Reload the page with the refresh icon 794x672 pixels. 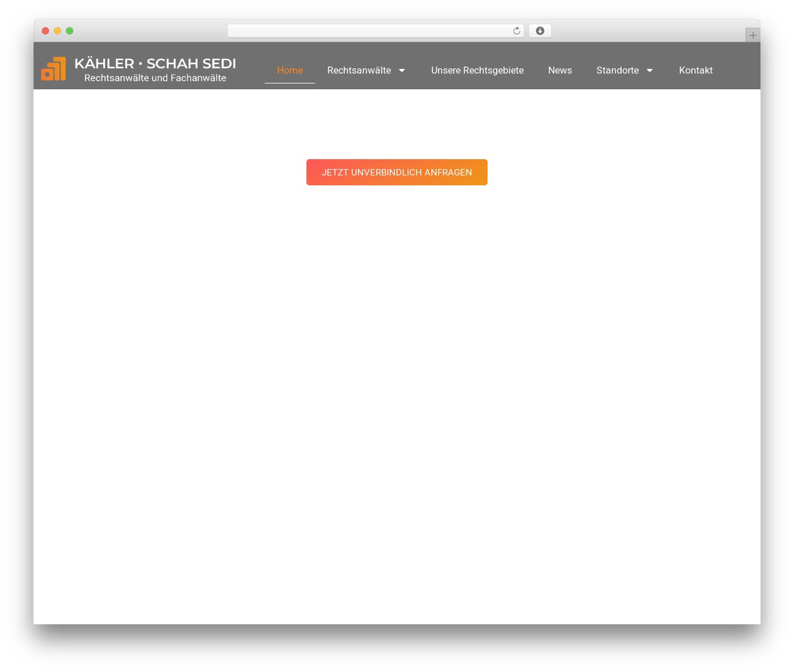pos(517,31)
